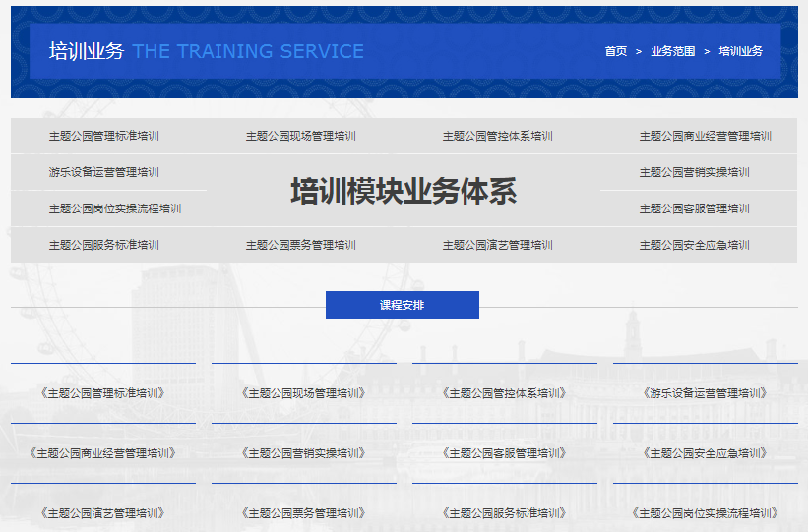Screen dimensions: 808x532
Task: Open 主题公园演艺管理培训 in the grey module grid
Action: 498,245
